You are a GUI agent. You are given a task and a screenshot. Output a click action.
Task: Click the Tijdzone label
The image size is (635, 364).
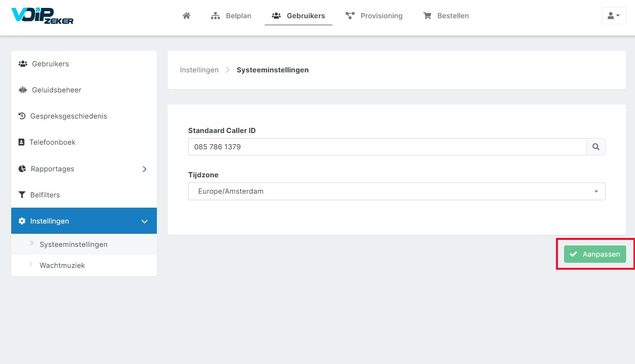click(203, 175)
